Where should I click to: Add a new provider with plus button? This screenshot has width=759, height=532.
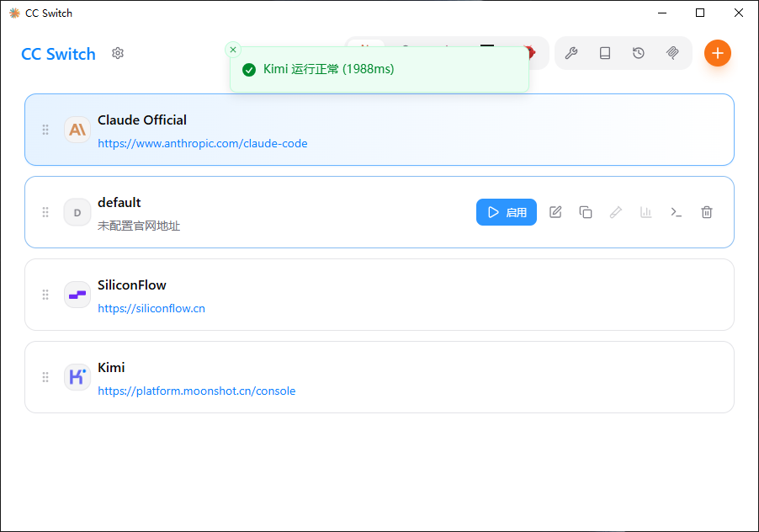click(718, 53)
